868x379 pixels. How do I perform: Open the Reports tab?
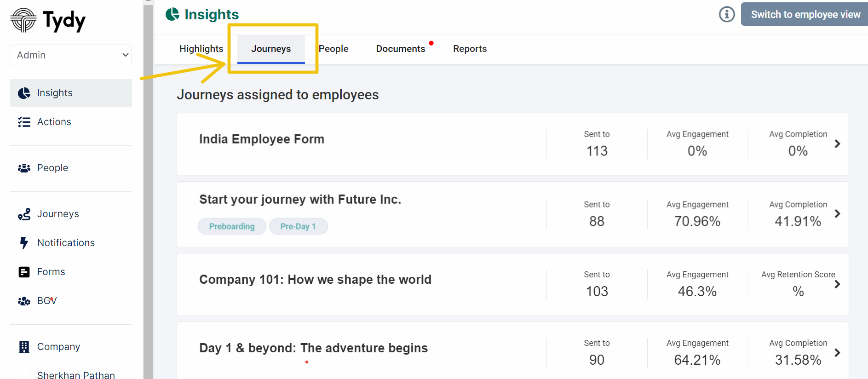[x=470, y=49]
